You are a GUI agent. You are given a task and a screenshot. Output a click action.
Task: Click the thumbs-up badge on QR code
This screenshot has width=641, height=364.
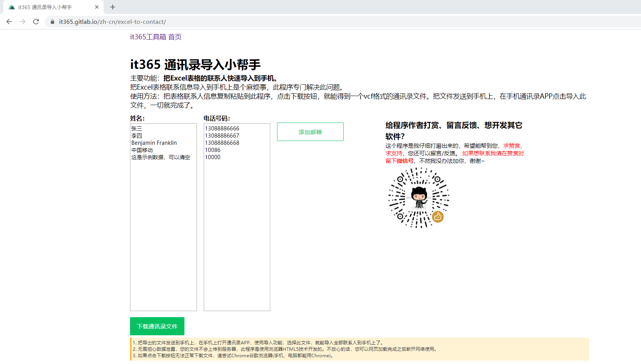(438, 217)
